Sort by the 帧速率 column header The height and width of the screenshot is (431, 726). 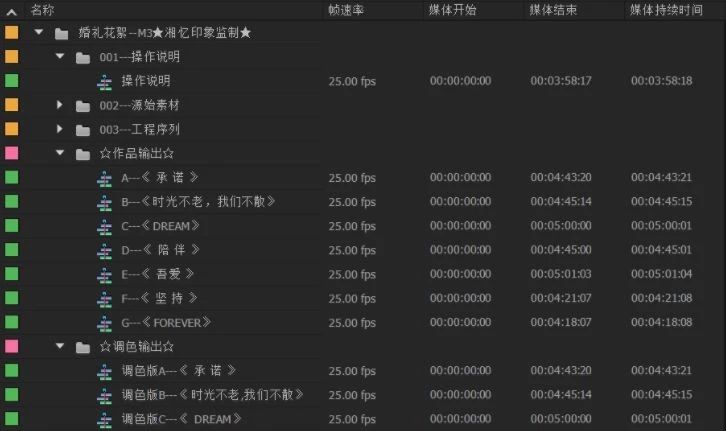click(346, 10)
